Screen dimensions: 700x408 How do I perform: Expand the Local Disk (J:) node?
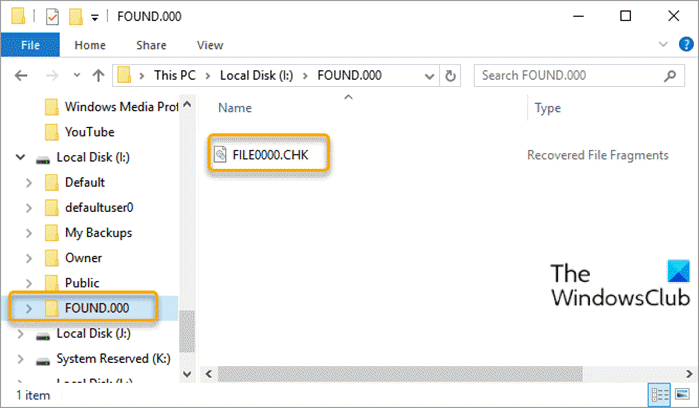pyautogui.click(x=20, y=334)
